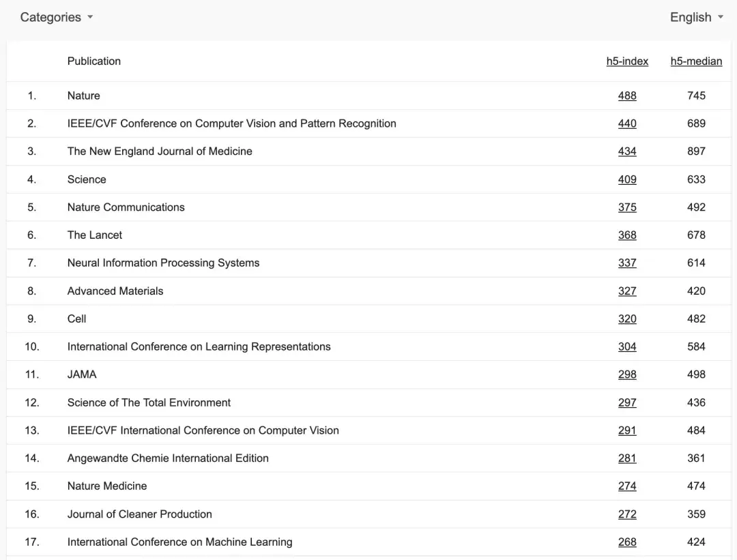Open the 291 link for ICCV
Screen dimensions: 737x560
tap(627, 430)
